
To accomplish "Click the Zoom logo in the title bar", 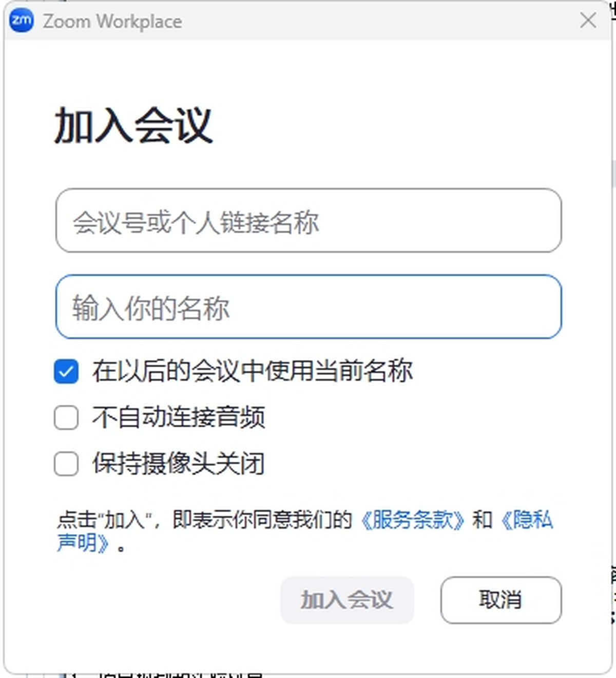I will pyautogui.click(x=22, y=21).
